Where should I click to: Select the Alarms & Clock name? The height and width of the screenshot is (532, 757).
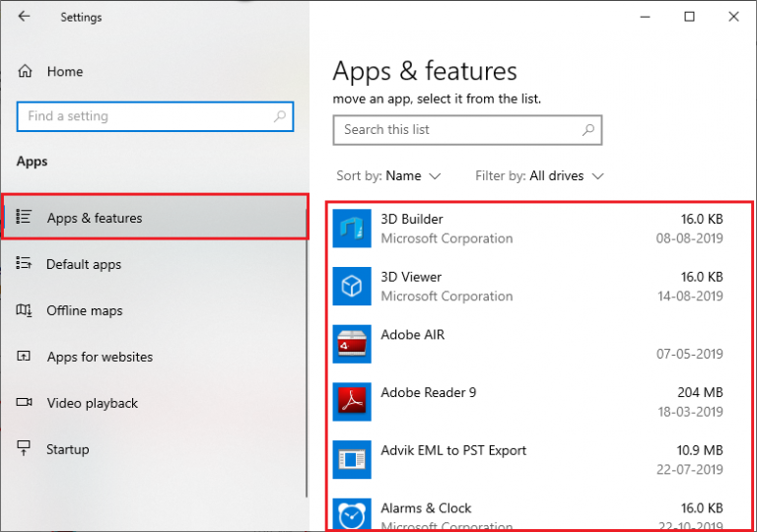(x=426, y=508)
